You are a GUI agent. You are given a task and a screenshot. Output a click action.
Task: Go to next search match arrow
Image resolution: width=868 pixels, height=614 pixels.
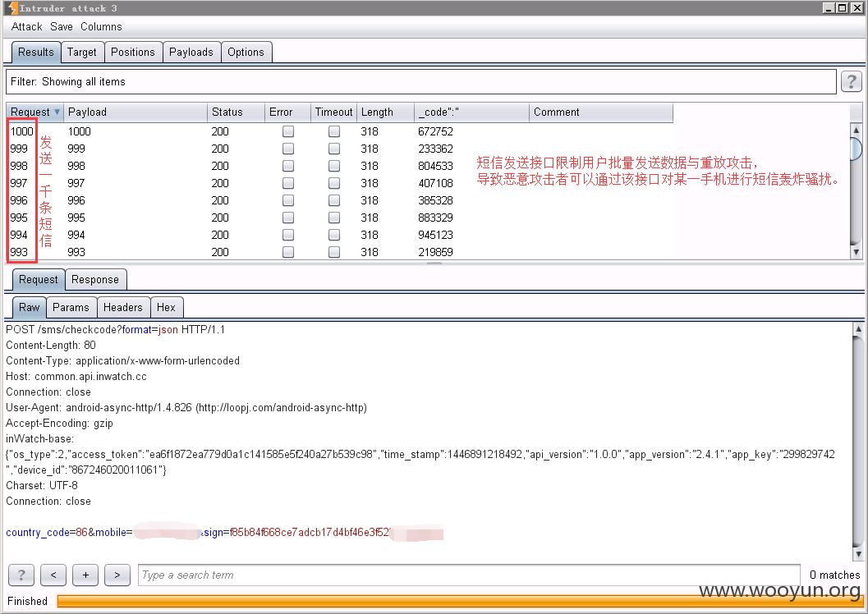point(117,575)
